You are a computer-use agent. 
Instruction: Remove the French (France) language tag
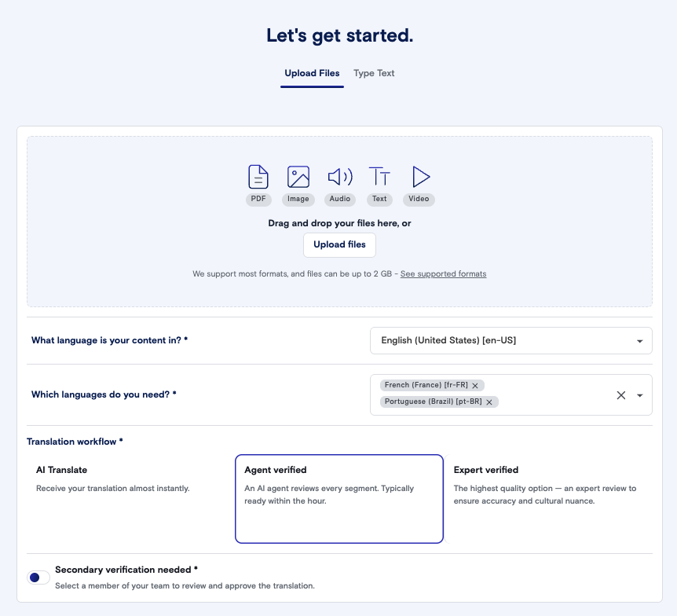point(475,385)
